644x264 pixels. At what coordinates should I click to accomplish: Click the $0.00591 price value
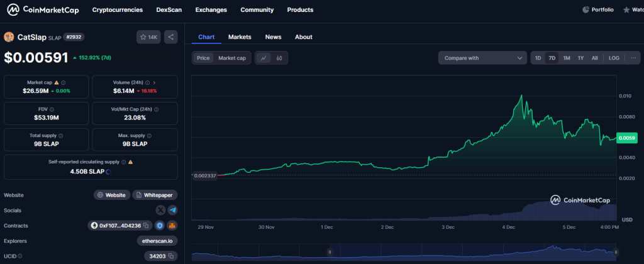[x=36, y=57]
